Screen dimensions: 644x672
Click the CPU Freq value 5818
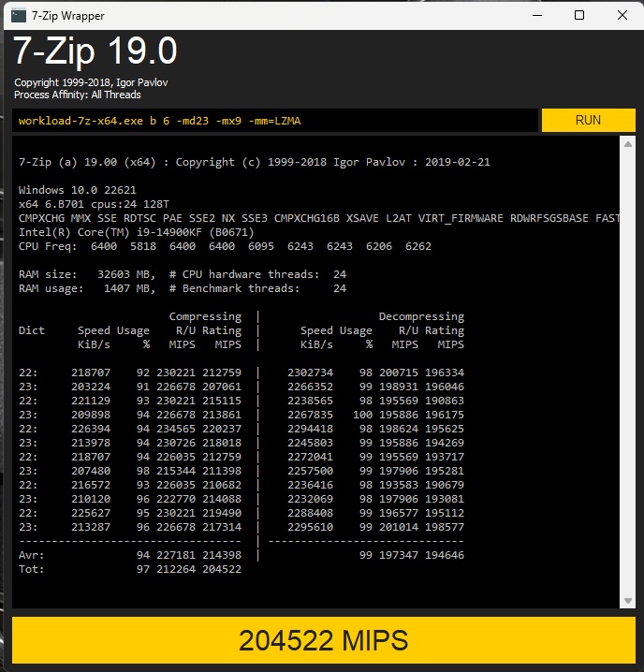click(143, 246)
